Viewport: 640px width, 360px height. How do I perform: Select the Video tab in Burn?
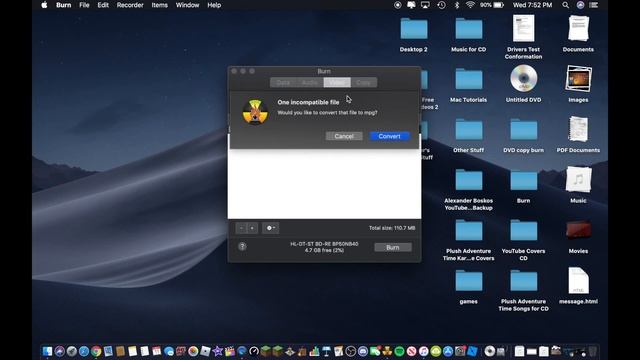[x=337, y=82]
